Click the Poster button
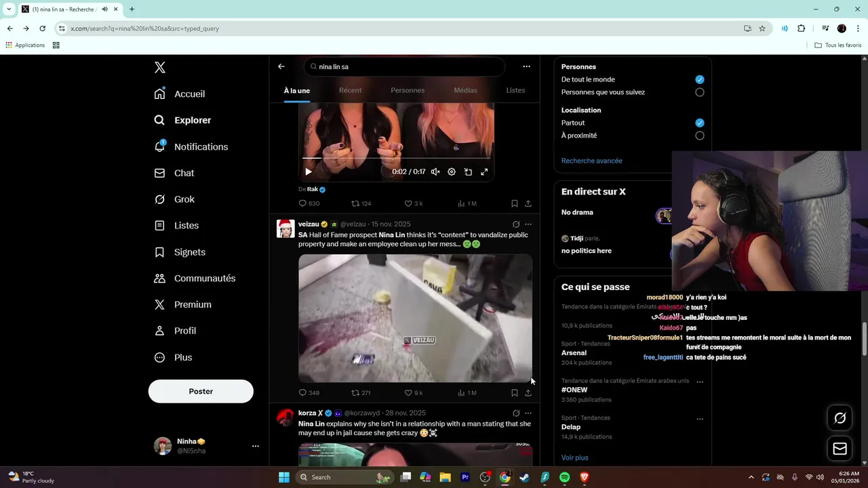The height and width of the screenshot is (488, 868). (201, 391)
